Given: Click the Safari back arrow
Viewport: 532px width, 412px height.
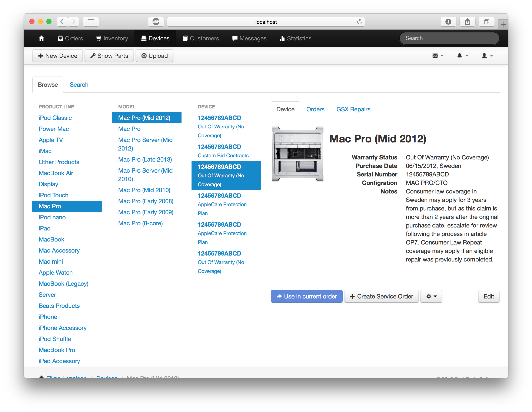Looking at the screenshot, I should [x=62, y=22].
